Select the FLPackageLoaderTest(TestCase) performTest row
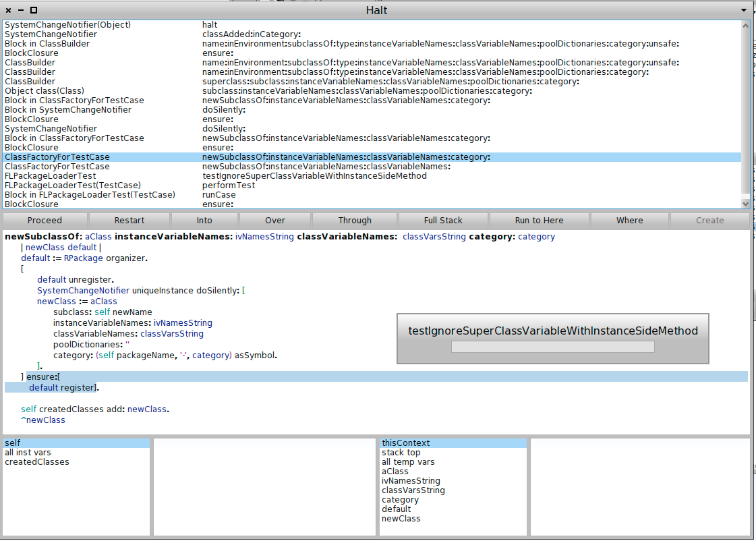The image size is (756, 541). [372, 185]
